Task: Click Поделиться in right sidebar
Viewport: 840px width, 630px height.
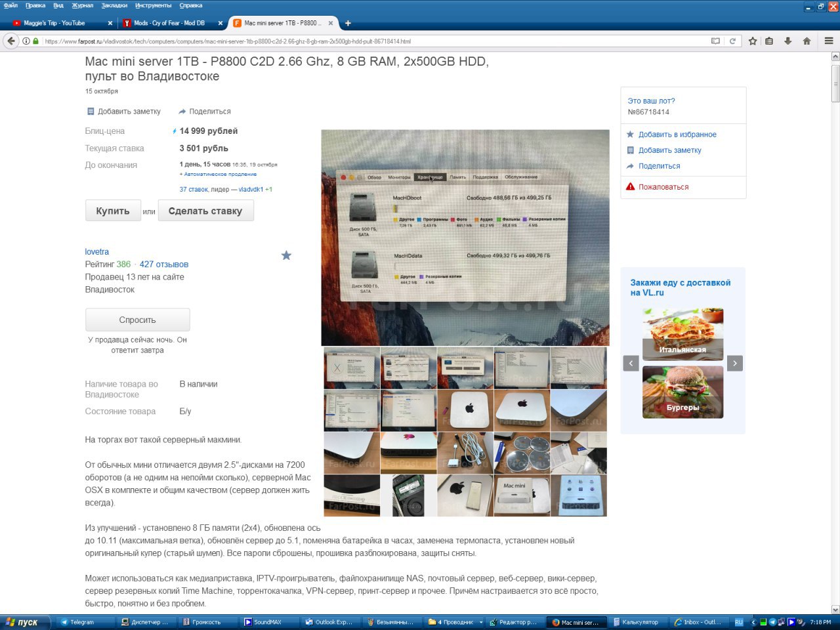Action: 659,166
